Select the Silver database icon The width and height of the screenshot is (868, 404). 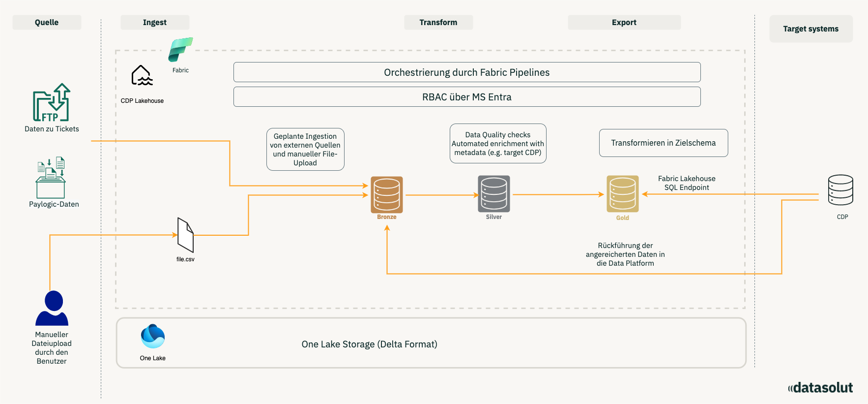tap(494, 194)
